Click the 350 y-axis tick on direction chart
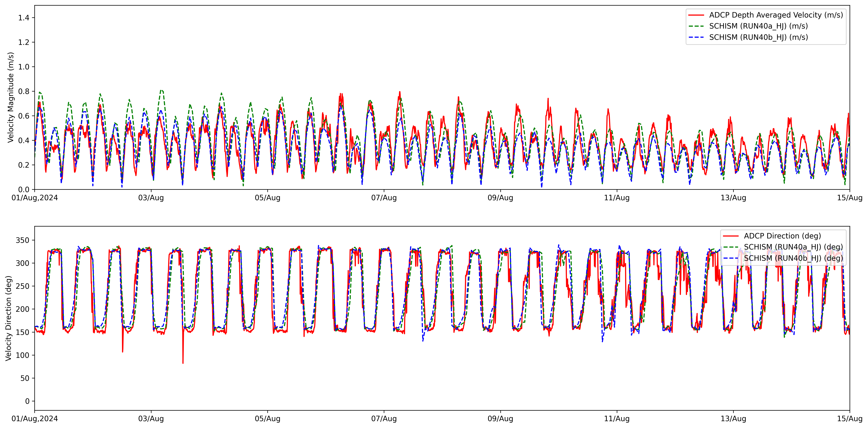 click(23, 240)
